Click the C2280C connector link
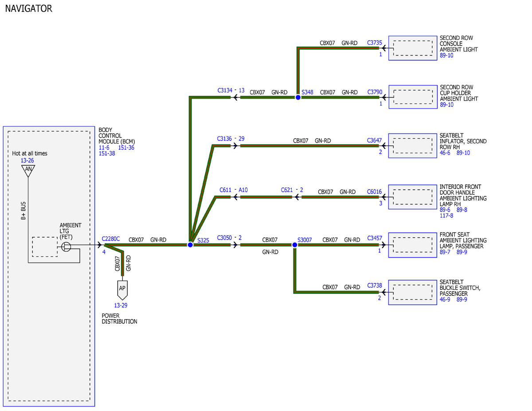The height and width of the screenshot is (411, 532). coord(111,239)
